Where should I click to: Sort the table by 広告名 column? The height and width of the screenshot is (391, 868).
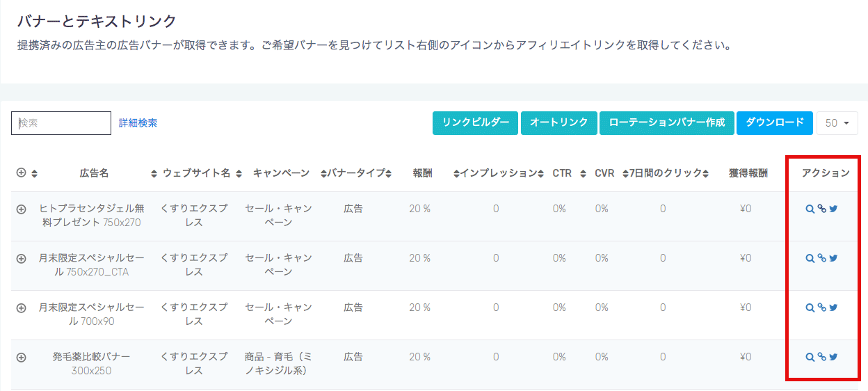pos(95,173)
